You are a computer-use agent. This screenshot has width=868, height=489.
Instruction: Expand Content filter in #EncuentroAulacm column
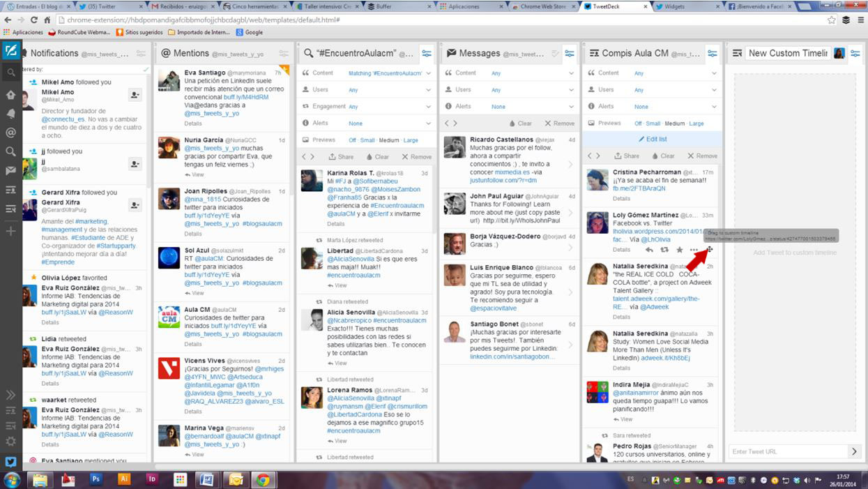point(427,73)
